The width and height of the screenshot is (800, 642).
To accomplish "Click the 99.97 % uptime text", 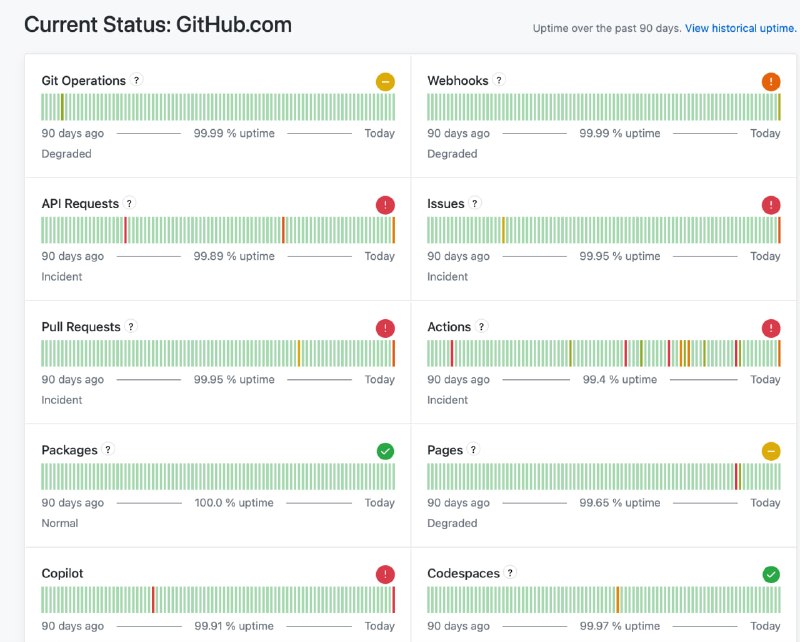I will tap(620, 626).
